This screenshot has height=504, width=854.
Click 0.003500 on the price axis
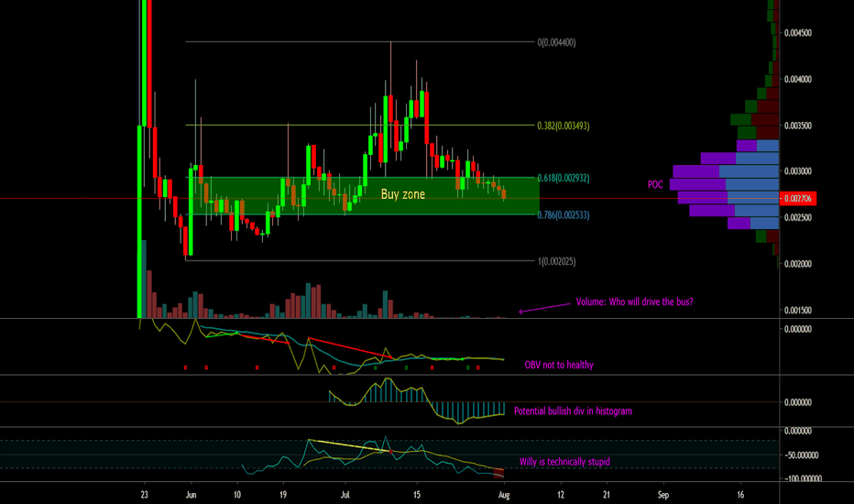pyautogui.click(x=798, y=126)
